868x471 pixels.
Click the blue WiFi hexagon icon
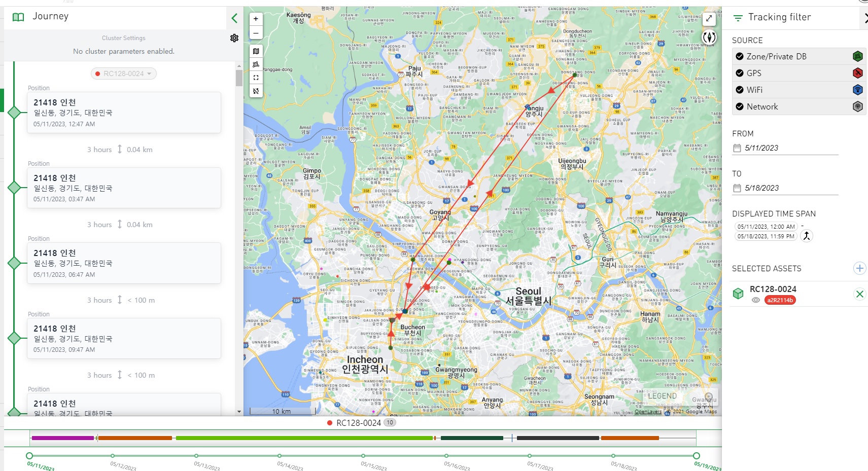tap(857, 90)
